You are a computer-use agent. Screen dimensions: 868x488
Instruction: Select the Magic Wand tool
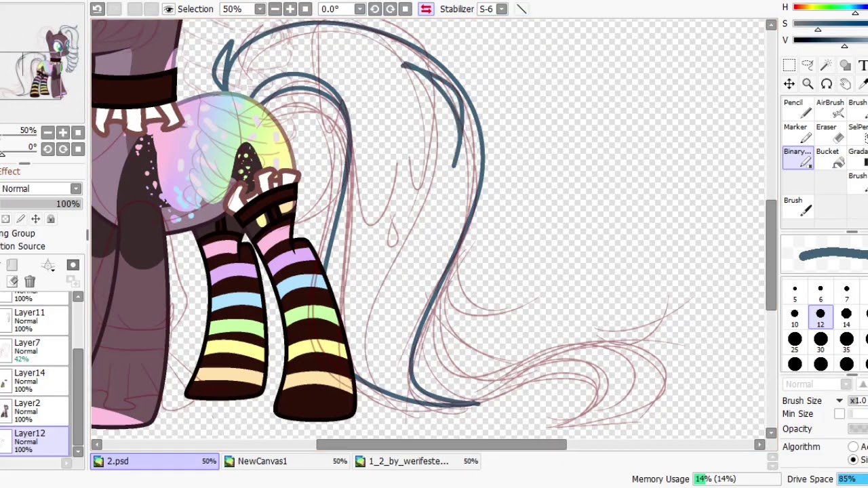point(826,65)
